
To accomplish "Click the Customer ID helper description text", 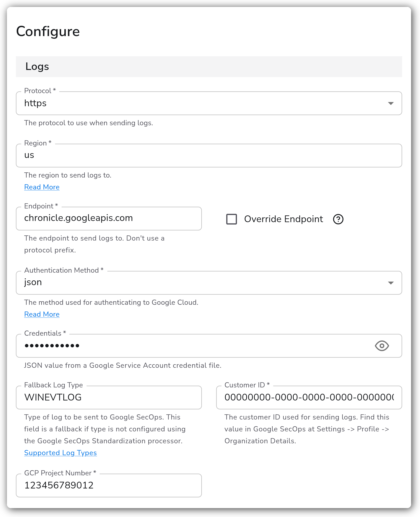I will click(x=306, y=429).
